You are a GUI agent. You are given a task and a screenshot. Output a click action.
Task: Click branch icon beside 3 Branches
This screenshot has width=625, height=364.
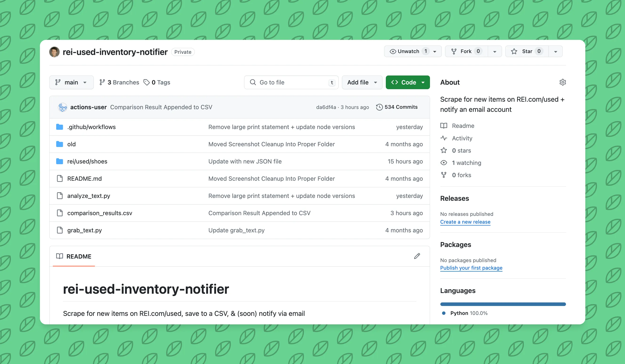pos(102,82)
